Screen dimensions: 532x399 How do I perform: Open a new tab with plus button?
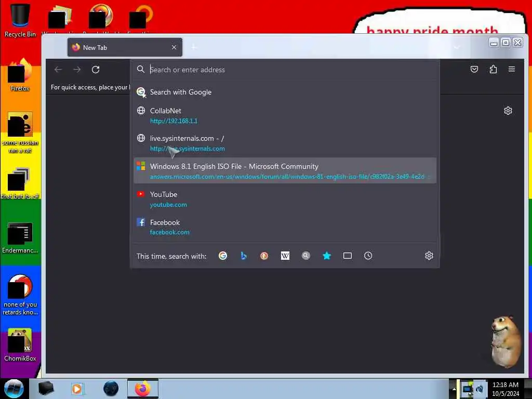pyautogui.click(x=194, y=47)
